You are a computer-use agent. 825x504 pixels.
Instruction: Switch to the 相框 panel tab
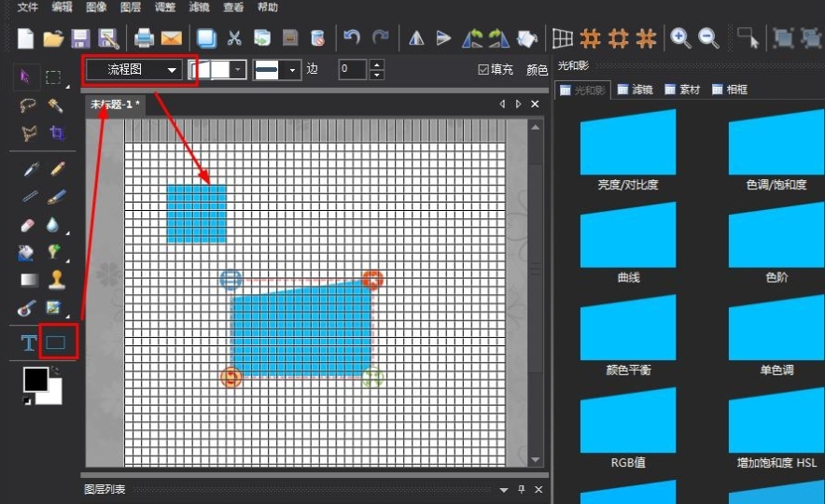pos(730,90)
